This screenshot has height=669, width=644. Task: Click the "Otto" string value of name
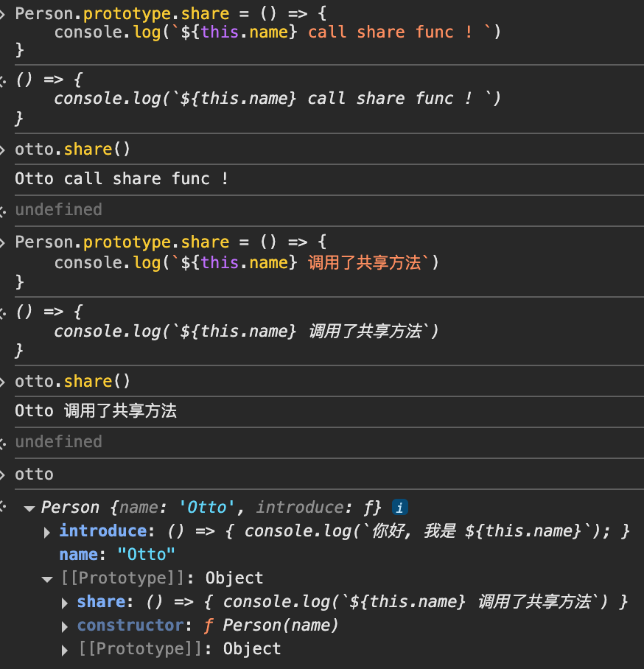click(146, 555)
